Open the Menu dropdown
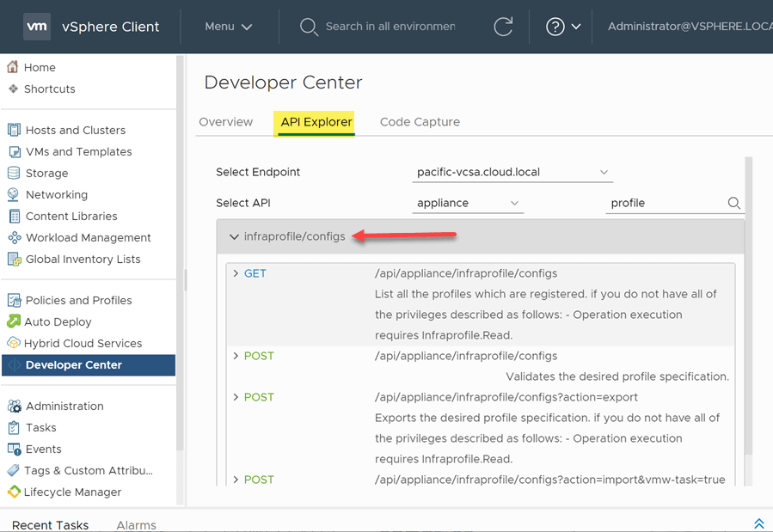Viewport: 773px width, 532px height. pyautogui.click(x=228, y=27)
